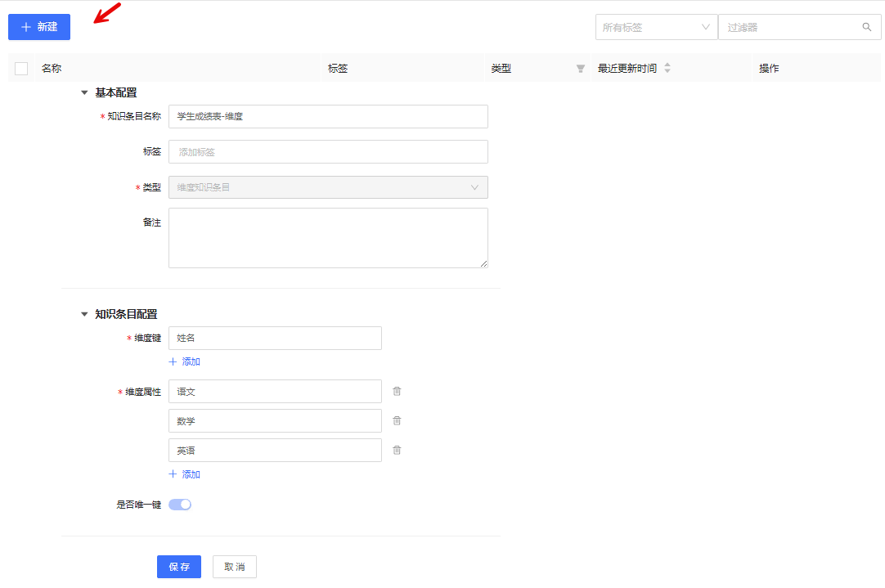
Task: Click 添加 link under 维度属性
Action: click(x=185, y=474)
